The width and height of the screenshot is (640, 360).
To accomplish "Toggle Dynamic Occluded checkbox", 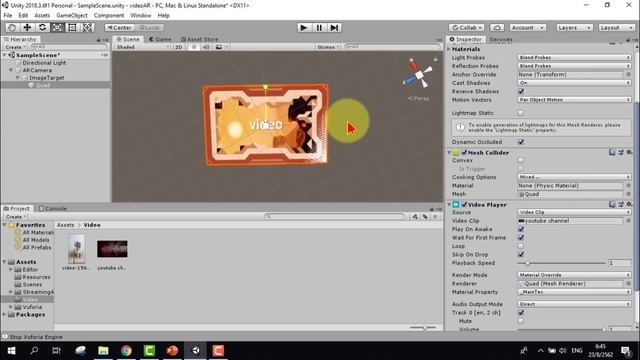I will pos(521,142).
